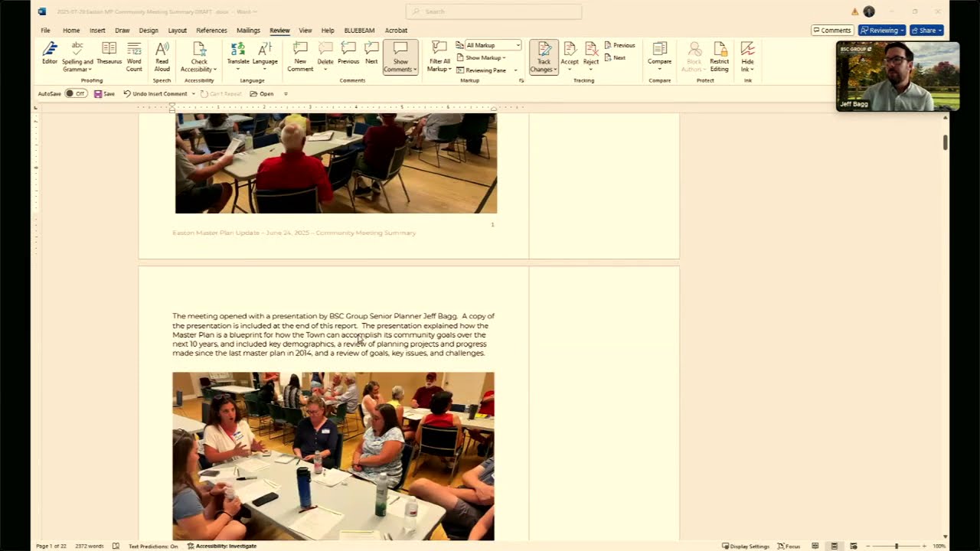
Task: Go to Next tracked change
Action: coord(615,58)
